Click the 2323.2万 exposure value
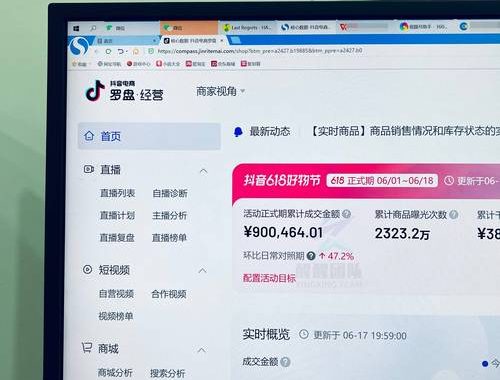Screen dimensions: 500x380 [x=402, y=234]
